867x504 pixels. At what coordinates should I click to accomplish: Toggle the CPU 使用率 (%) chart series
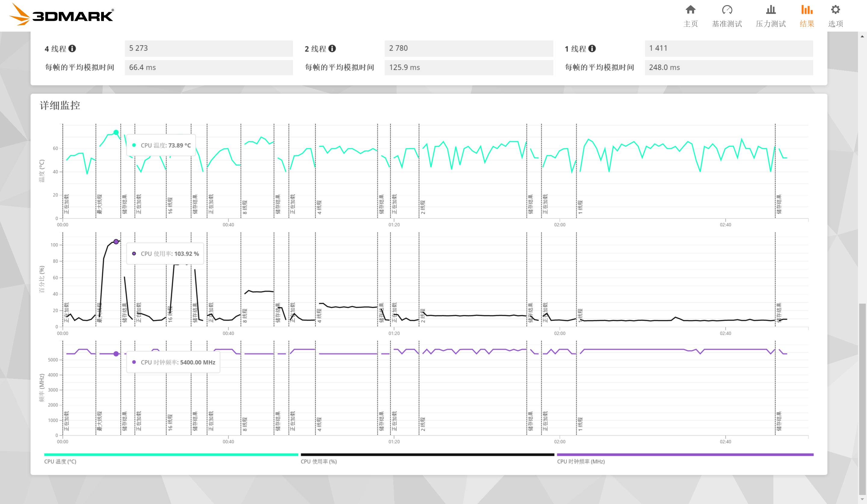click(318, 462)
